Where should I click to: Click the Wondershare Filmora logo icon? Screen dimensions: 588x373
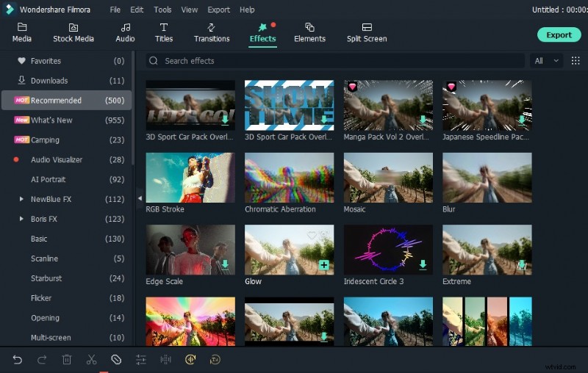point(10,9)
